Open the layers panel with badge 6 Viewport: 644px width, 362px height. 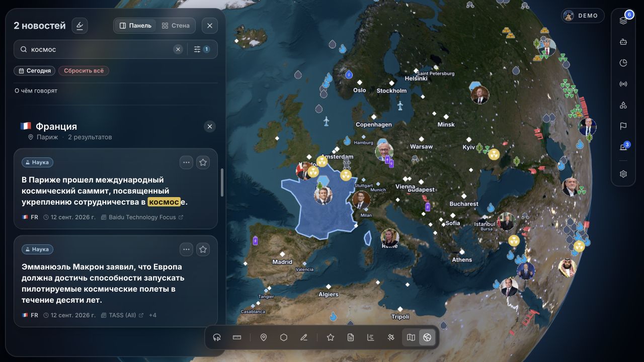[x=623, y=21]
